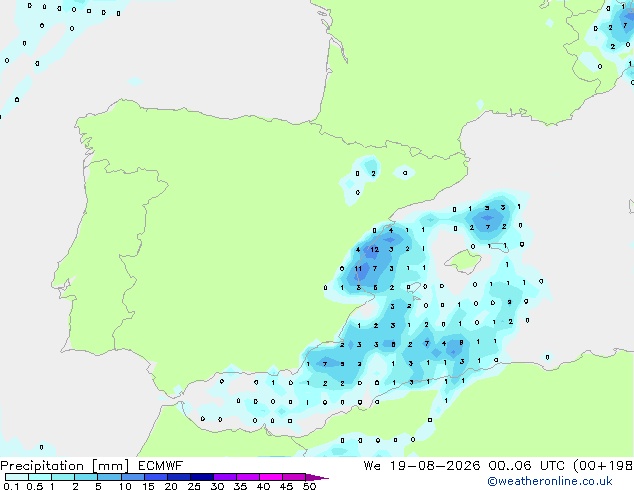The image size is (634, 490).
Task: Select the 5–10 mm legend color swatch
Action: pos(110,477)
